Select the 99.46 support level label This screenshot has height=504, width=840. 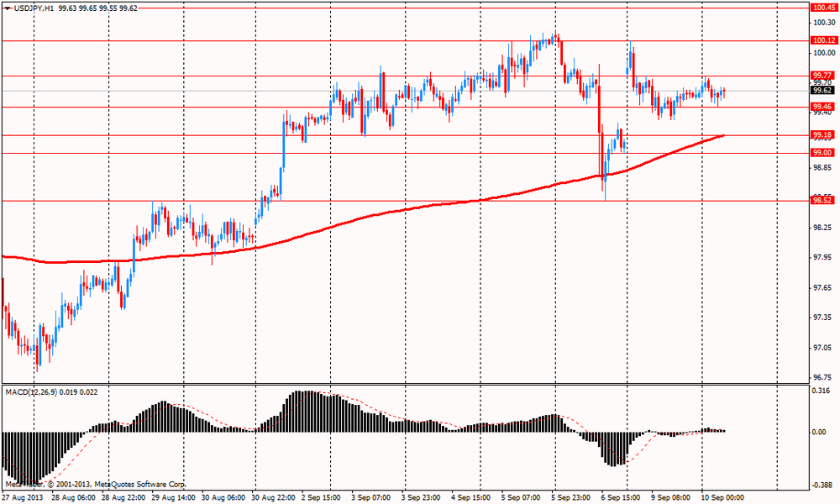point(822,107)
